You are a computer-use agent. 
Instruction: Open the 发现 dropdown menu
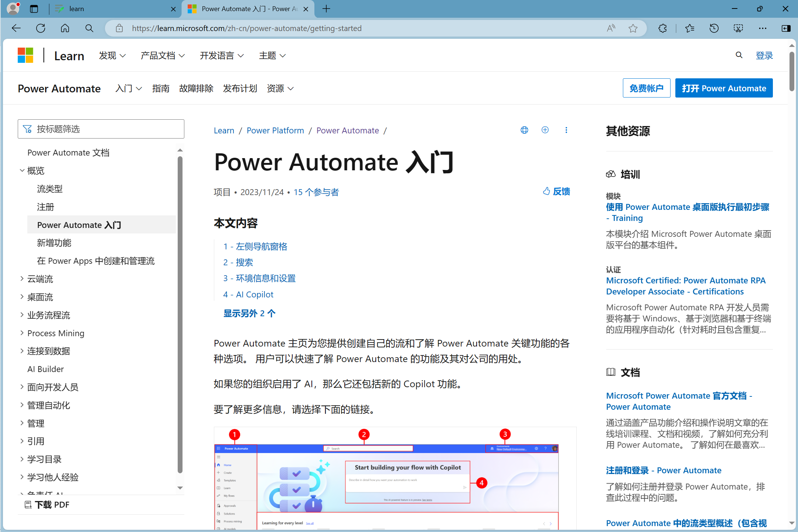pyautogui.click(x=112, y=55)
